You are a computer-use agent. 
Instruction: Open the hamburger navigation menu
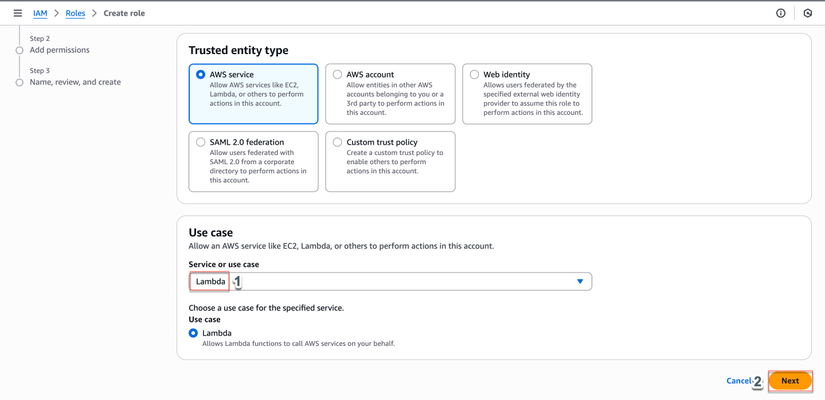point(17,13)
